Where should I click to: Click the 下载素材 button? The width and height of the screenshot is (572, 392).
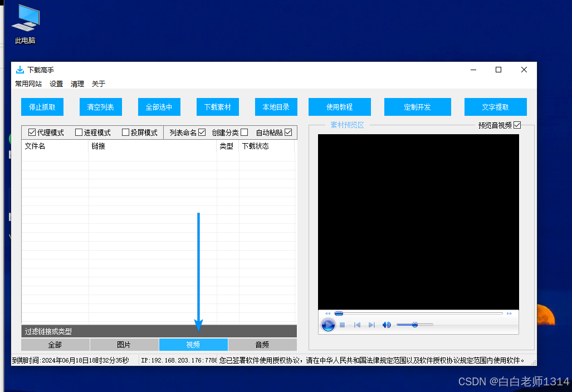pos(218,107)
